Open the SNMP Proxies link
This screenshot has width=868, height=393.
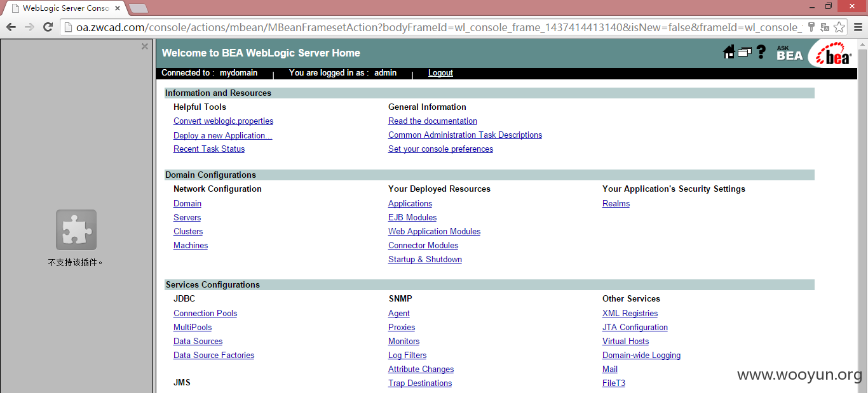402,327
